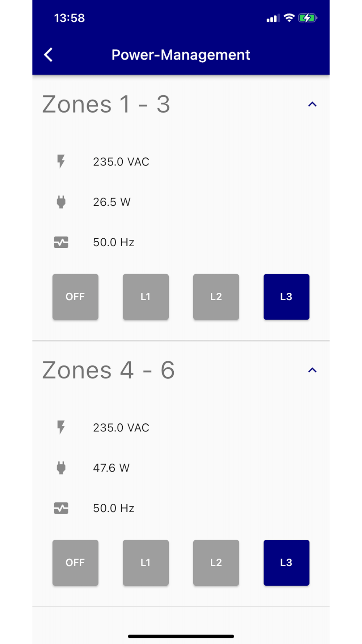The width and height of the screenshot is (362, 644).
Task: Select L2 for Zones 1 - 3
Action: point(216,297)
